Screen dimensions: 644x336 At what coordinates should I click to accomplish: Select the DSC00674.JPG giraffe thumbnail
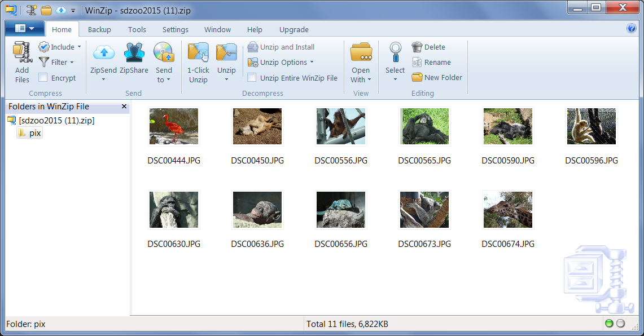[507, 210]
